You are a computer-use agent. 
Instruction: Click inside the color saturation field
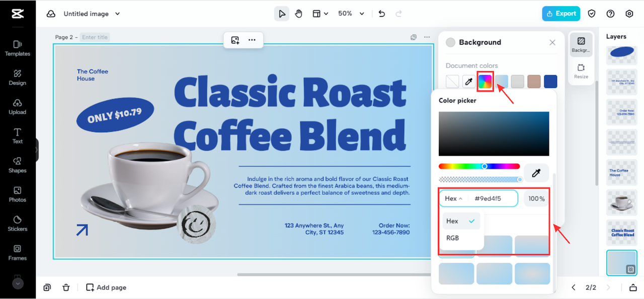(494, 134)
